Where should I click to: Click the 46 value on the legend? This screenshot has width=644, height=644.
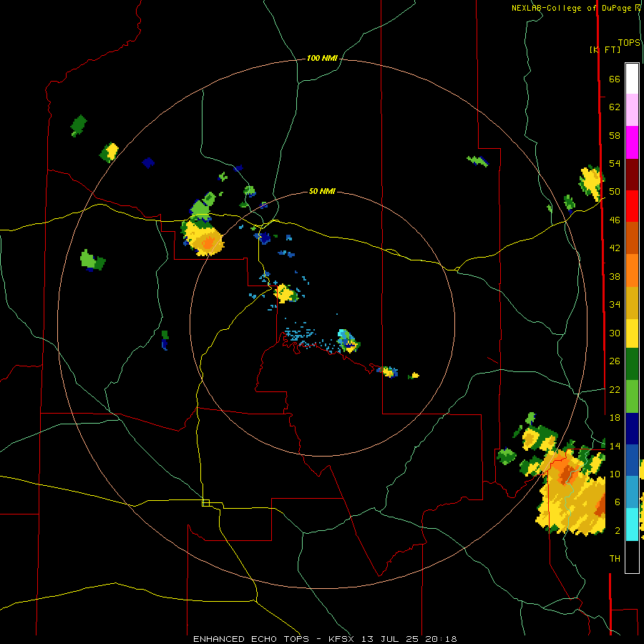(615, 220)
